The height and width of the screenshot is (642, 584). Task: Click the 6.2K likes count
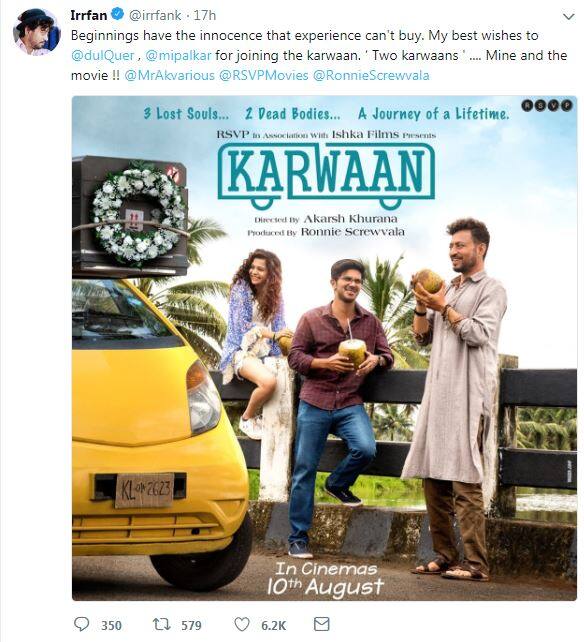pyautogui.click(x=274, y=625)
